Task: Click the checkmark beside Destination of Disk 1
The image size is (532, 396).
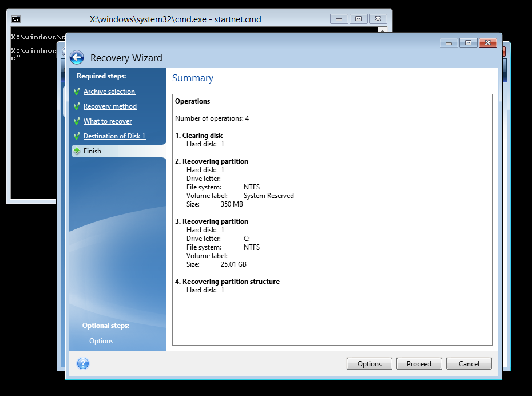Action: [77, 136]
